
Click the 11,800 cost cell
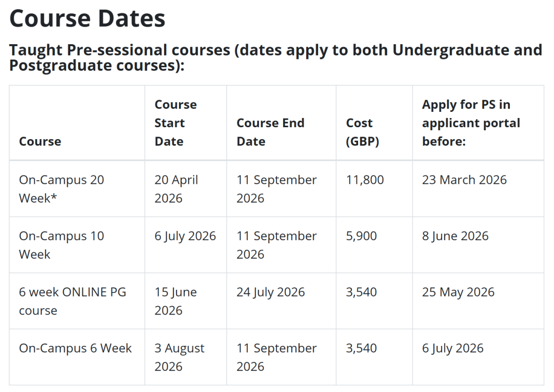click(365, 180)
